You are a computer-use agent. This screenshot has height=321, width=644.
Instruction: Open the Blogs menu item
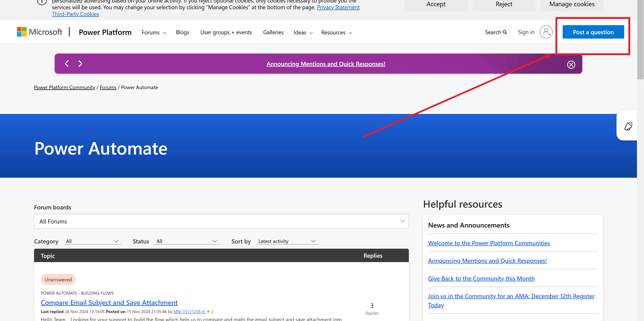182,32
